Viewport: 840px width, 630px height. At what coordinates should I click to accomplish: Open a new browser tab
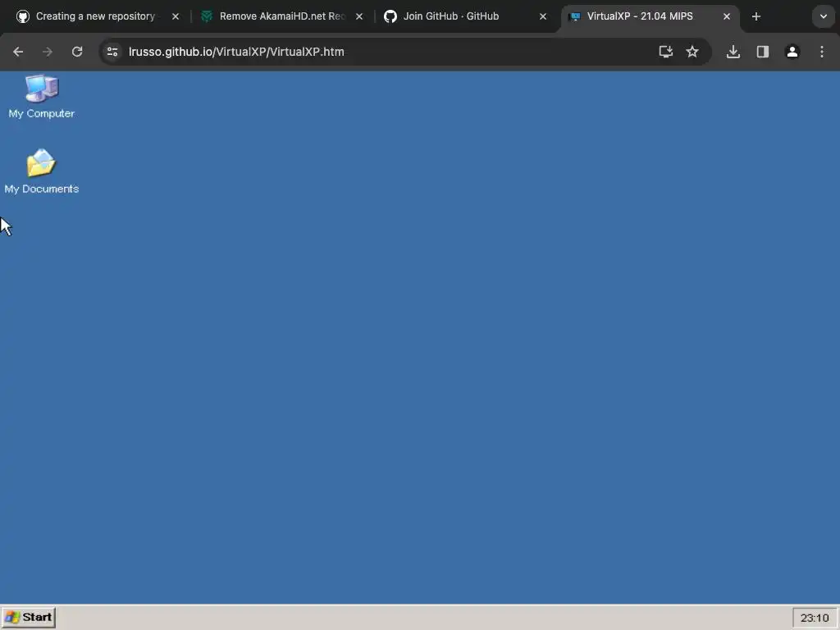(x=756, y=16)
